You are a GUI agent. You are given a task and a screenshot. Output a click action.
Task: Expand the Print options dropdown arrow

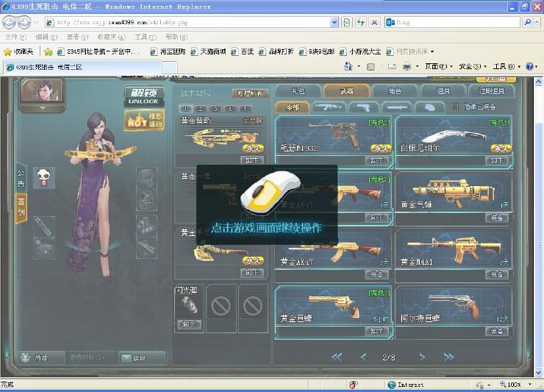[x=417, y=66]
